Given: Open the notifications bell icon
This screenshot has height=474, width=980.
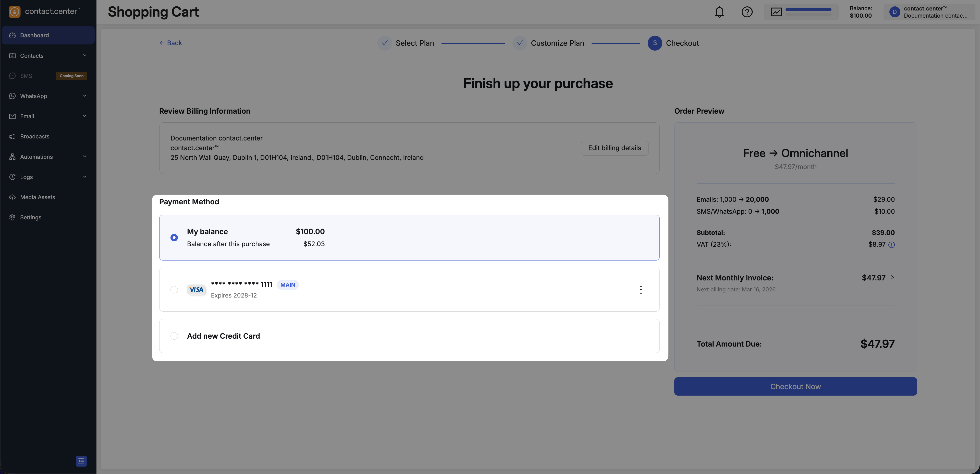Looking at the screenshot, I should [719, 12].
